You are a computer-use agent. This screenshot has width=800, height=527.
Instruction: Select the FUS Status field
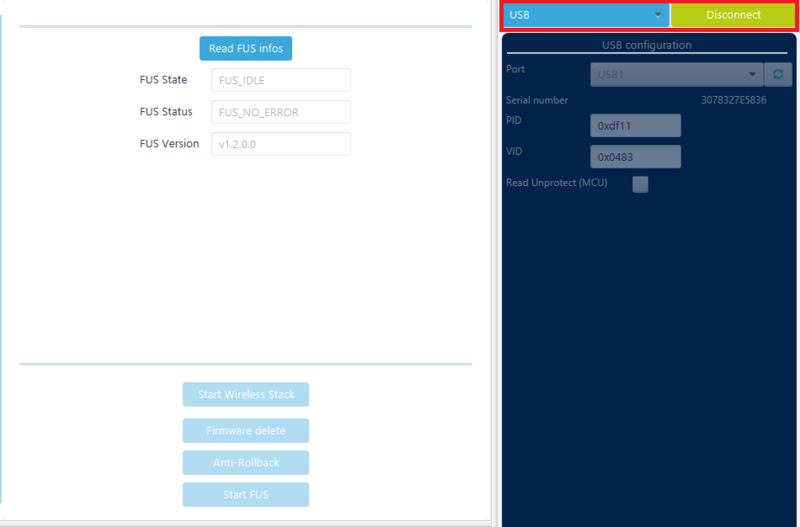281,112
